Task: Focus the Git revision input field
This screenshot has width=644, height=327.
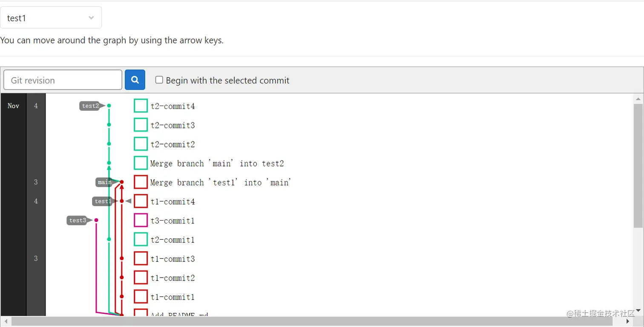Action: pyautogui.click(x=63, y=80)
